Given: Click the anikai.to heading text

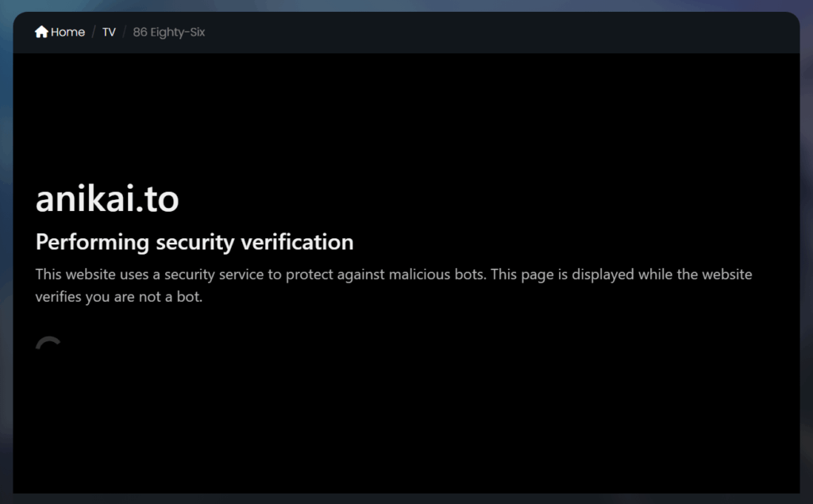Looking at the screenshot, I should pos(107,198).
